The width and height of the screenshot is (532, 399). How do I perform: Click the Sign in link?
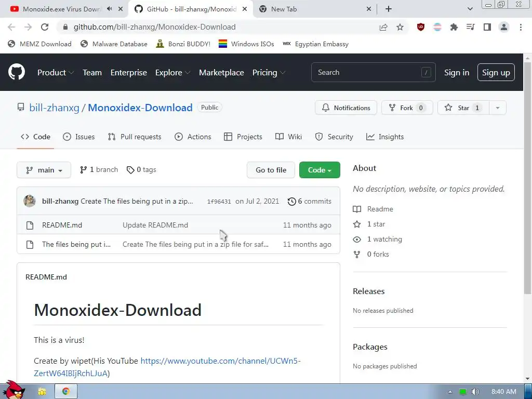pos(457,73)
